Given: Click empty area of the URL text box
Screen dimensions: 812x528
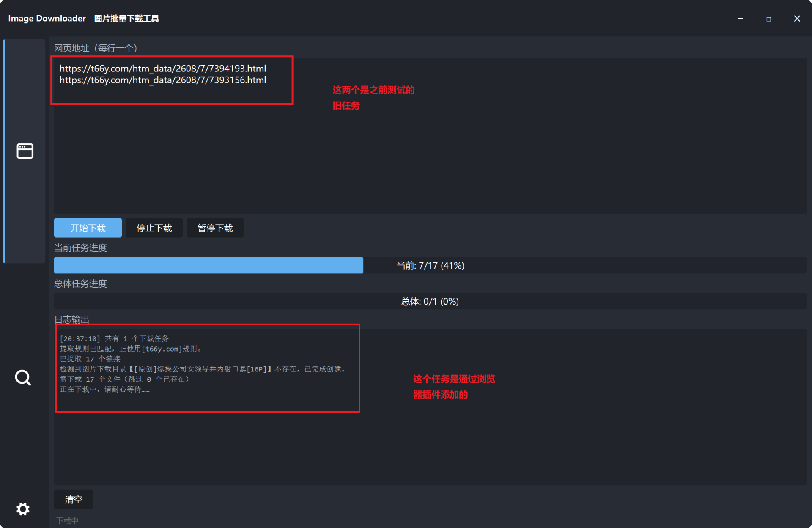Looking at the screenshot, I should click(430, 161).
